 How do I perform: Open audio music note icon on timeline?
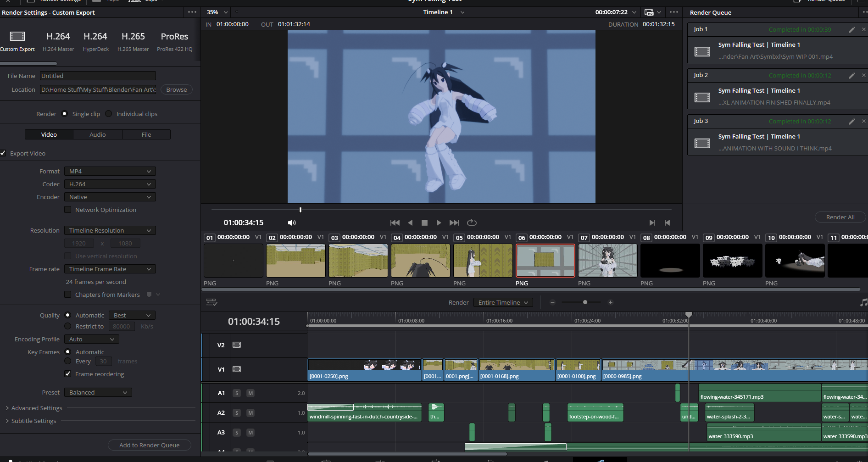click(x=863, y=302)
